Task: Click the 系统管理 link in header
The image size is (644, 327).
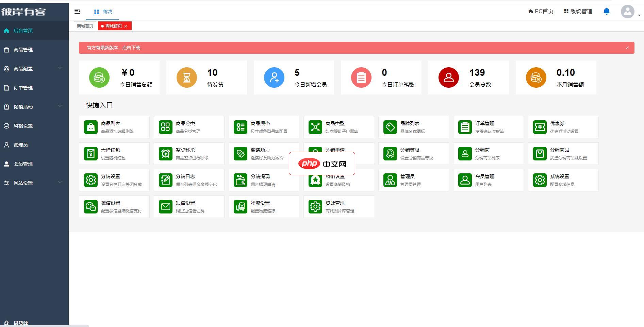Action: 578,12
